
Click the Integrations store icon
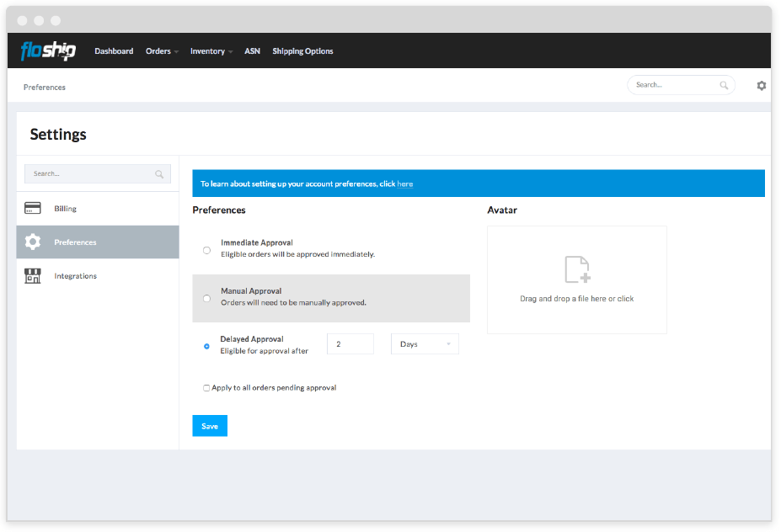33,276
